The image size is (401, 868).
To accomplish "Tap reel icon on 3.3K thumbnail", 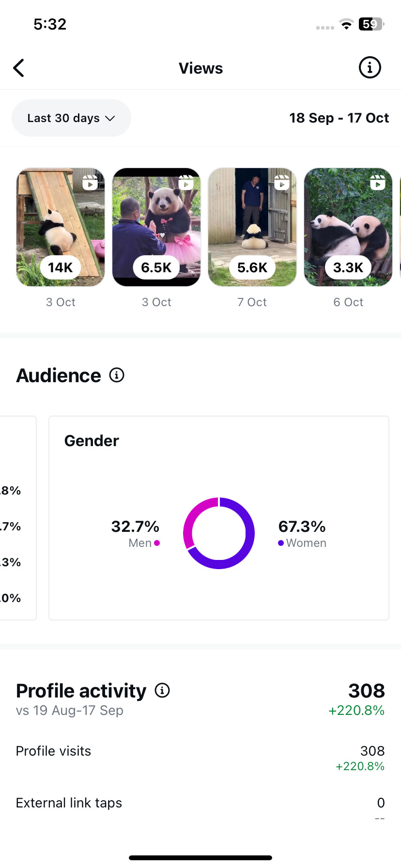I will 378,183.
